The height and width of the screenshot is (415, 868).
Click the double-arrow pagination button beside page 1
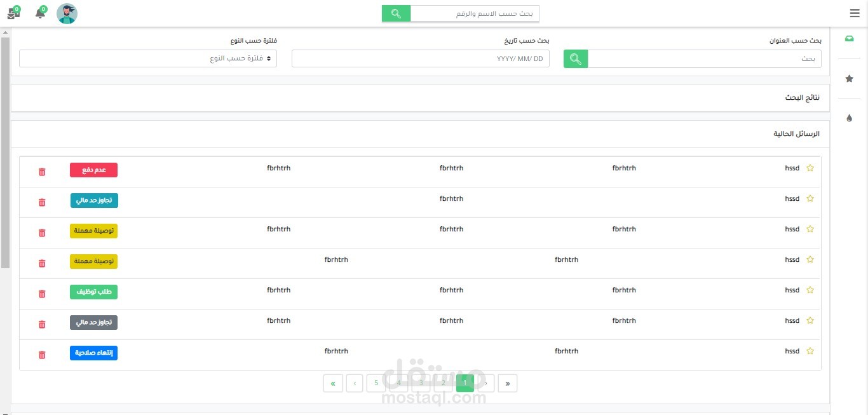click(x=508, y=383)
